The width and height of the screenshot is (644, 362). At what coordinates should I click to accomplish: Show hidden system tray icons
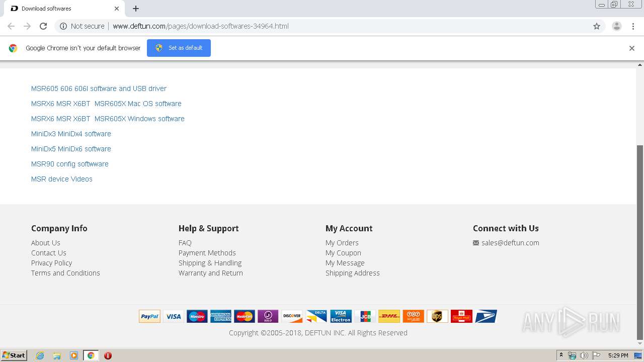point(561,355)
